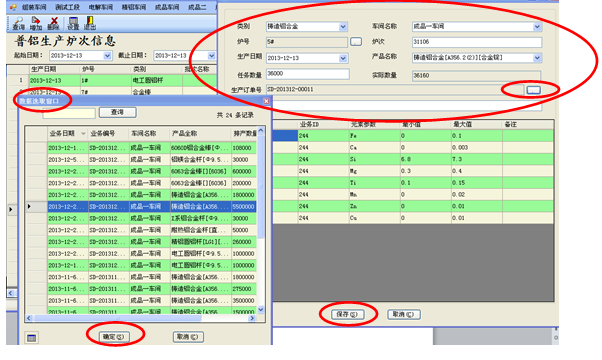The height and width of the screenshot is (360, 602).
Task: Expand the 截止日期 date dropdown
Action: (x=211, y=56)
